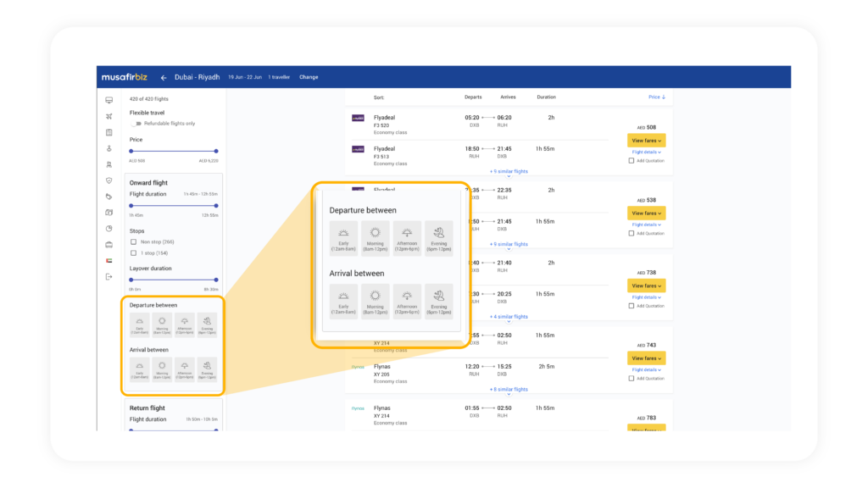Expand +4 similar flights
Viewport: 868px width, 488px height.
tap(509, 317)
